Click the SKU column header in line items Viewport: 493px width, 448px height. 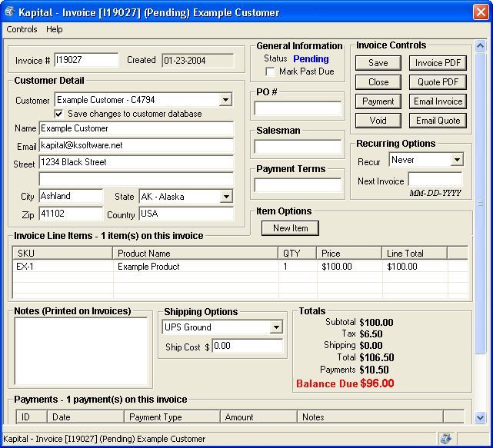coord(62,254)
